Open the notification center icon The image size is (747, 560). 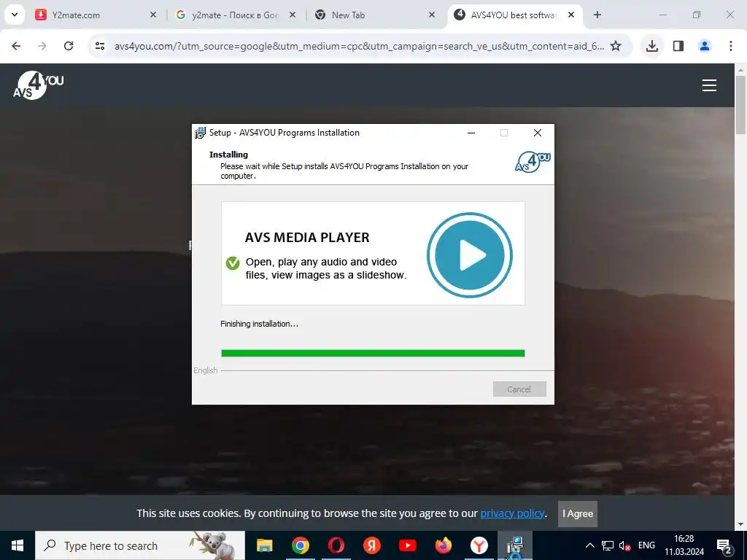point(724,545)
